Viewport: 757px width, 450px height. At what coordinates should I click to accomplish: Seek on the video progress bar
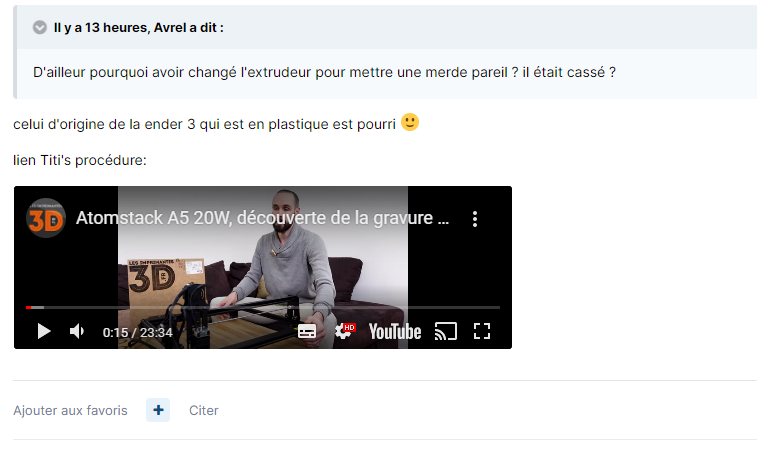263,307
